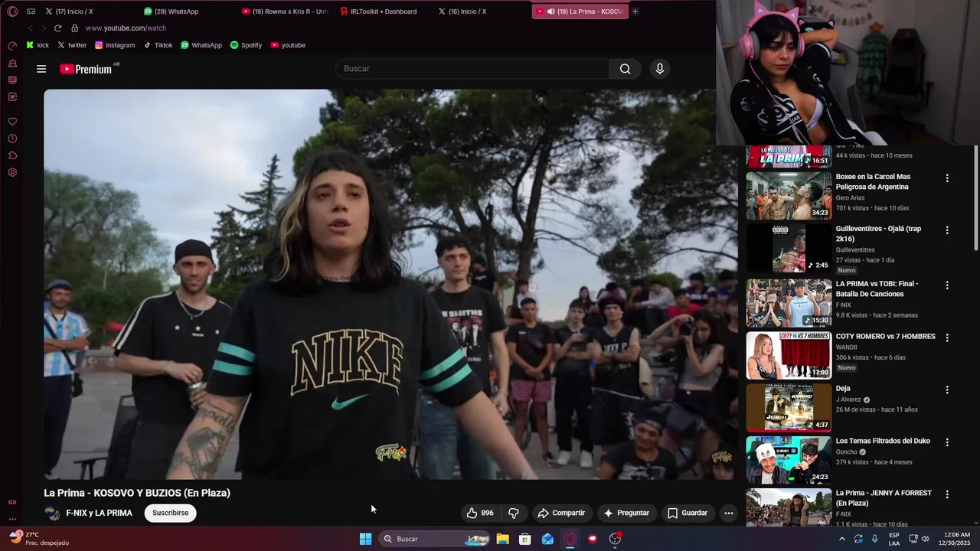Open options for Boxee en la Carcel video
This screenshot has height=551, width=980.
947,178
